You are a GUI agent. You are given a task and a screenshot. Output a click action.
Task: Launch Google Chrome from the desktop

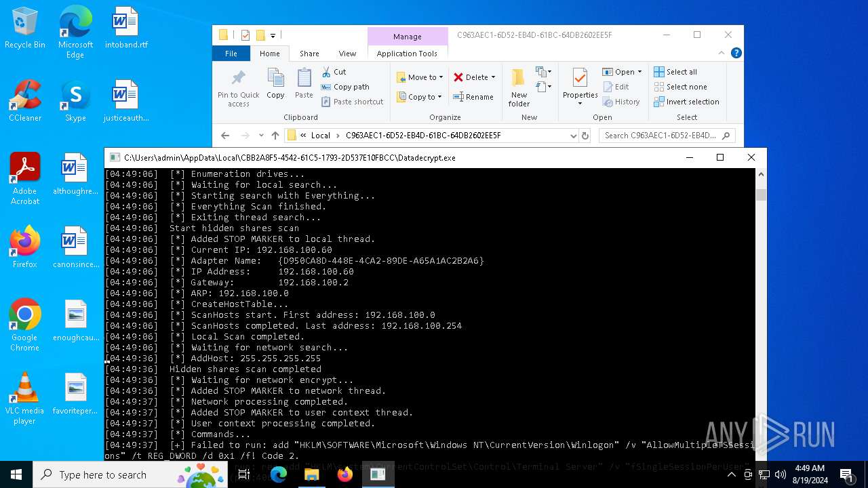tap(25, 325)
